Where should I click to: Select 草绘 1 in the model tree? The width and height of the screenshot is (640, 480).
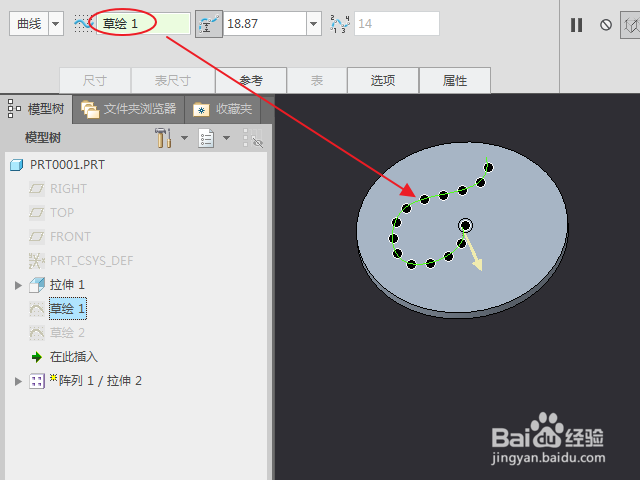[67, 309]
